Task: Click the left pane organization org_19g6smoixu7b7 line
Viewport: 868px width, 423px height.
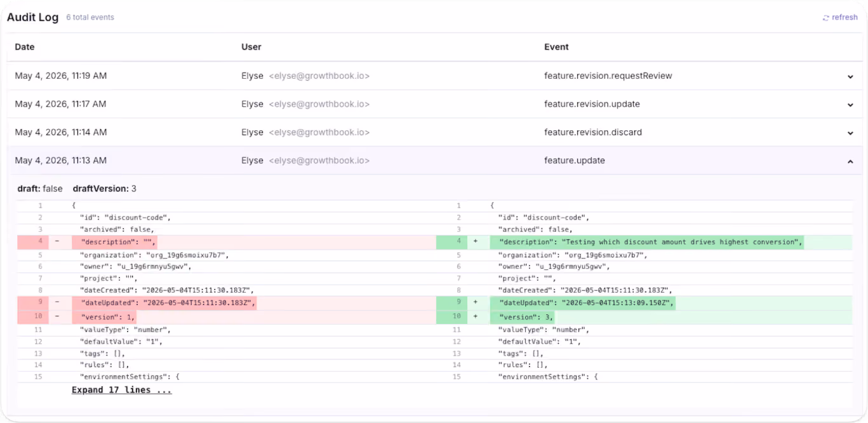Action: pos(154,255)
